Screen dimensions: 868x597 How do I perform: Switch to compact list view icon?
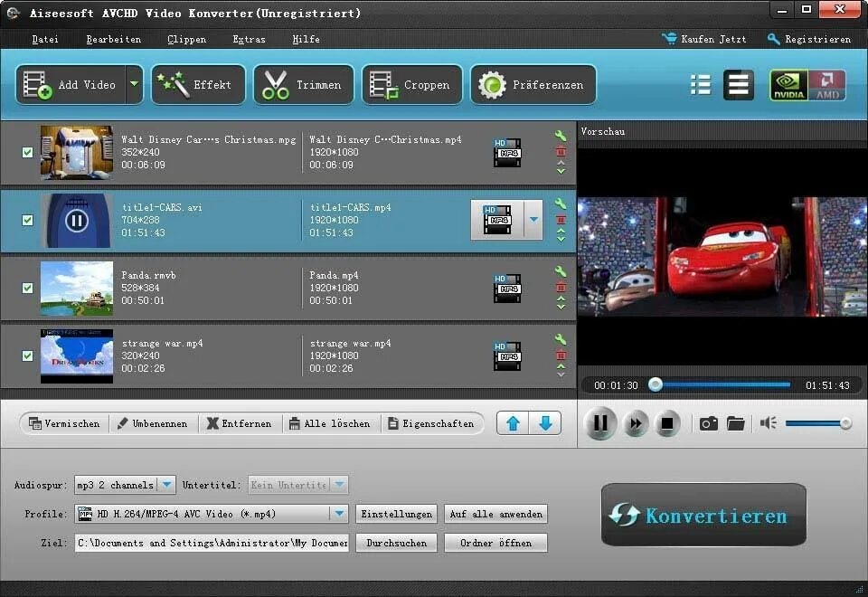[700, 85]
